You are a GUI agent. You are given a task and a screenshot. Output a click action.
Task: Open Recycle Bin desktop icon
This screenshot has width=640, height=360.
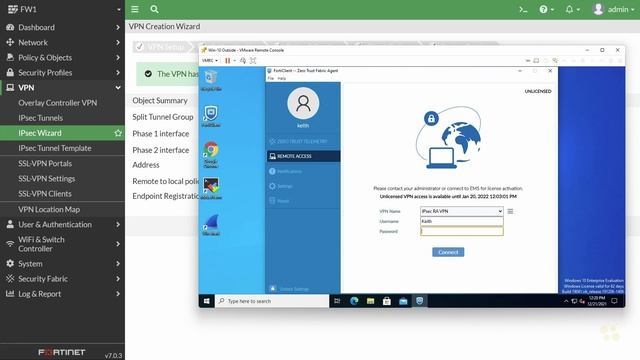211,80
